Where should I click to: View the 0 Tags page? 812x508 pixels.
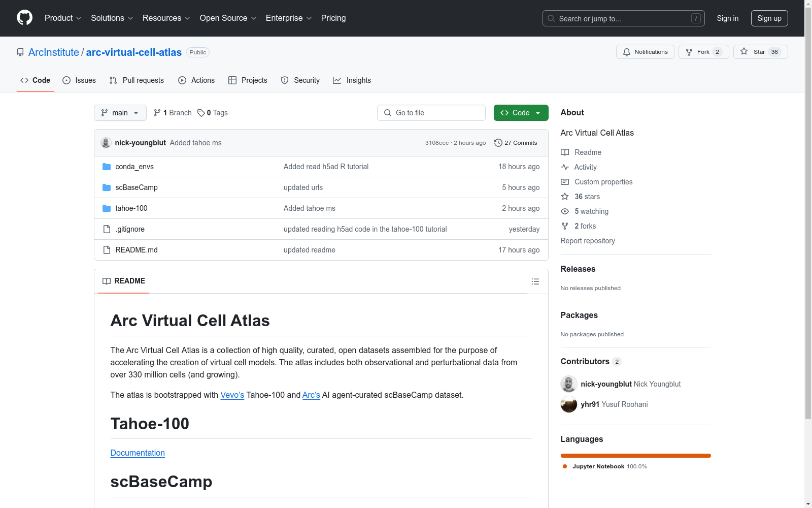[x=213, y=113]
